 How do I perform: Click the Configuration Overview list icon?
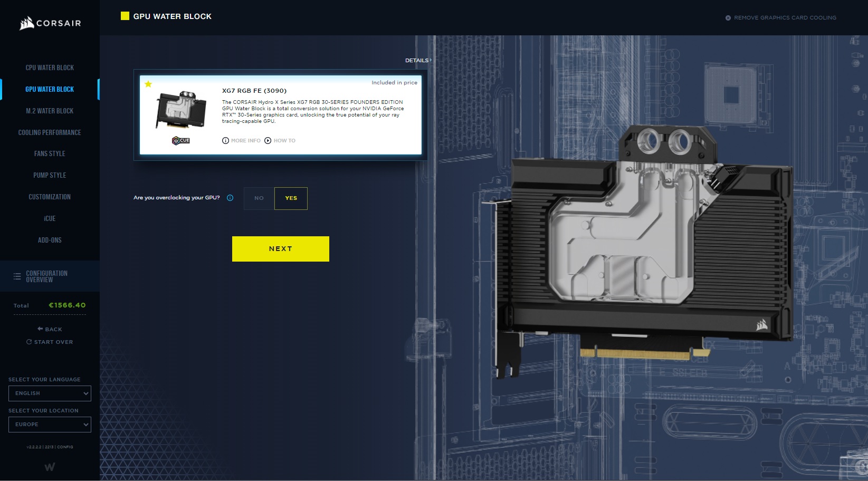tap(17, 276)
